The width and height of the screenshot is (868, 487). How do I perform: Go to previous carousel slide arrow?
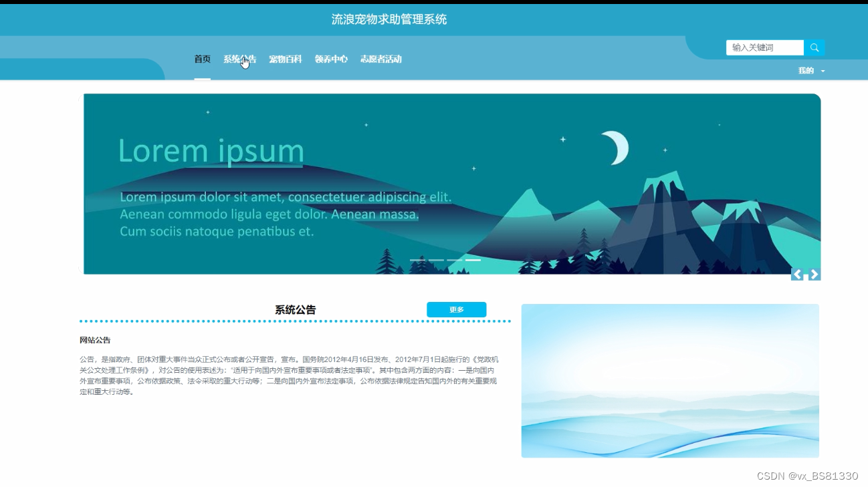click(797, 275)
